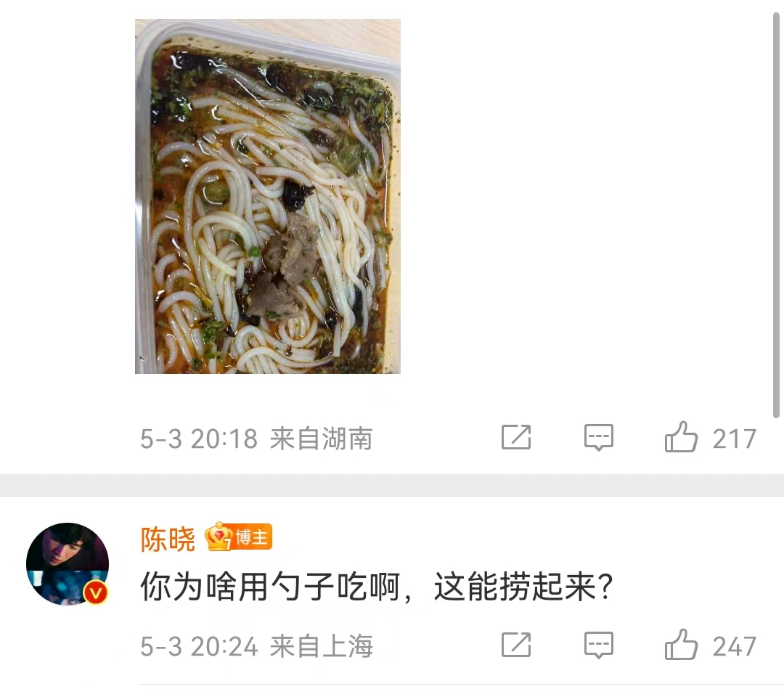The height and width of the screenshot is (697, 784).
Task: Tap the 247 like count
Action: (x=734, y=646)
